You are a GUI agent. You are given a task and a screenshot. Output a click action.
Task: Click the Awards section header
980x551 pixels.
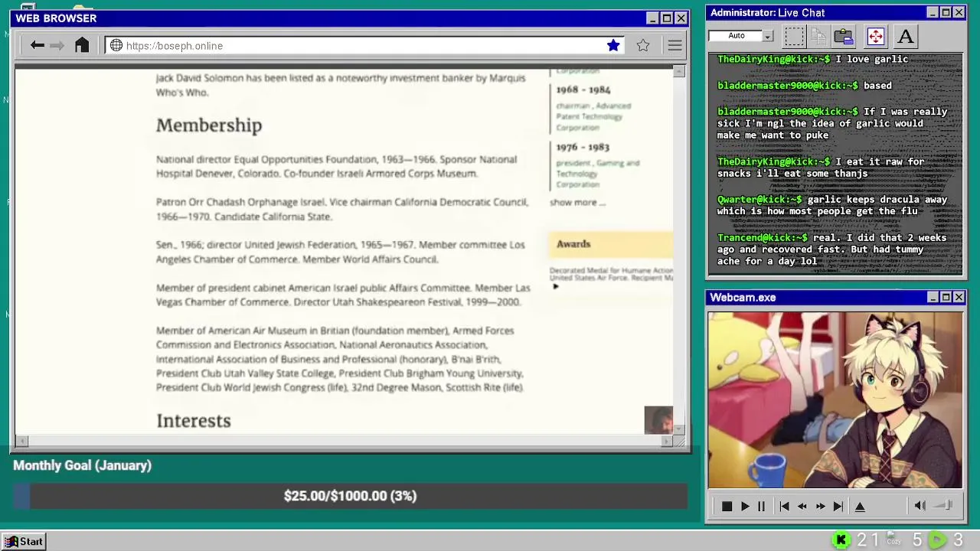pos(611,244)
